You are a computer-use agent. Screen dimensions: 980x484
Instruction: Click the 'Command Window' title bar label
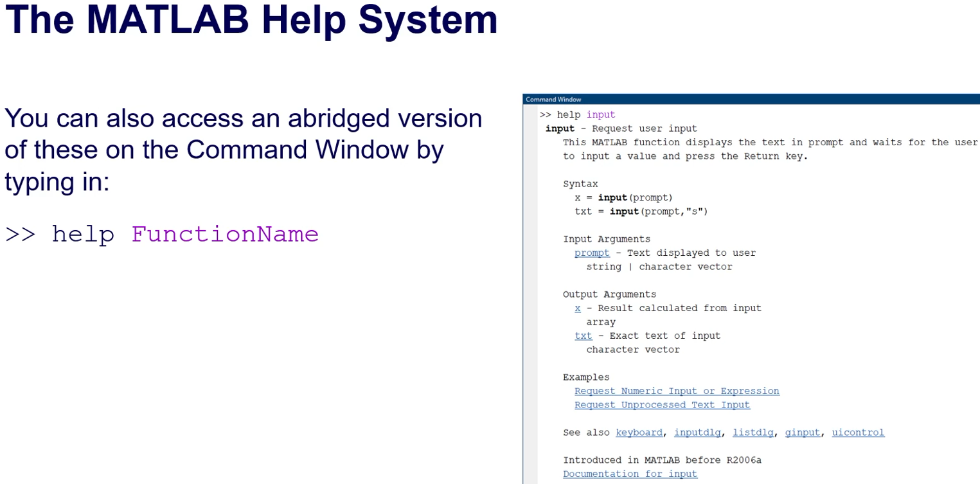pyautogui.click(x=553, y=99)
